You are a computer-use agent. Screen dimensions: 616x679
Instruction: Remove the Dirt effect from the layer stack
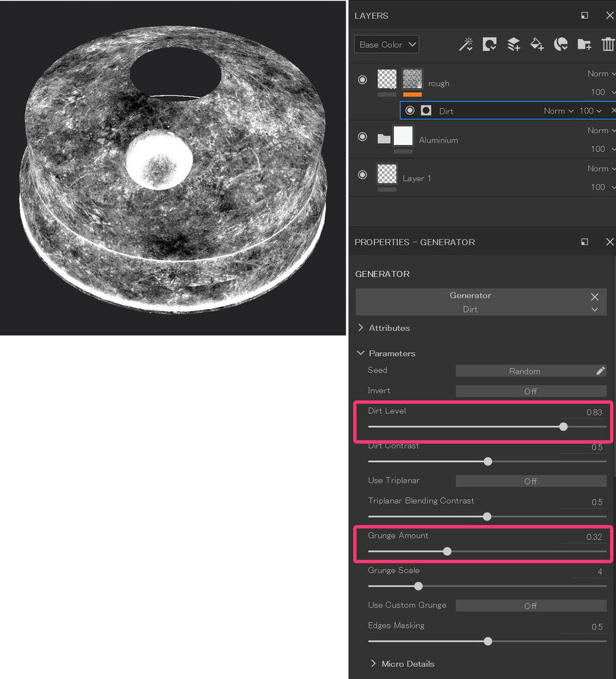click(x=613, y=111)
